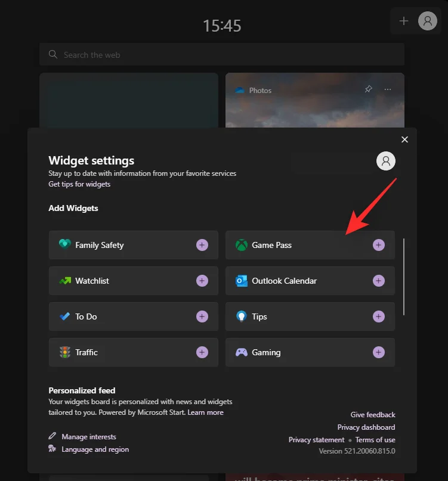Click in the Search the web field

point(222,54)
